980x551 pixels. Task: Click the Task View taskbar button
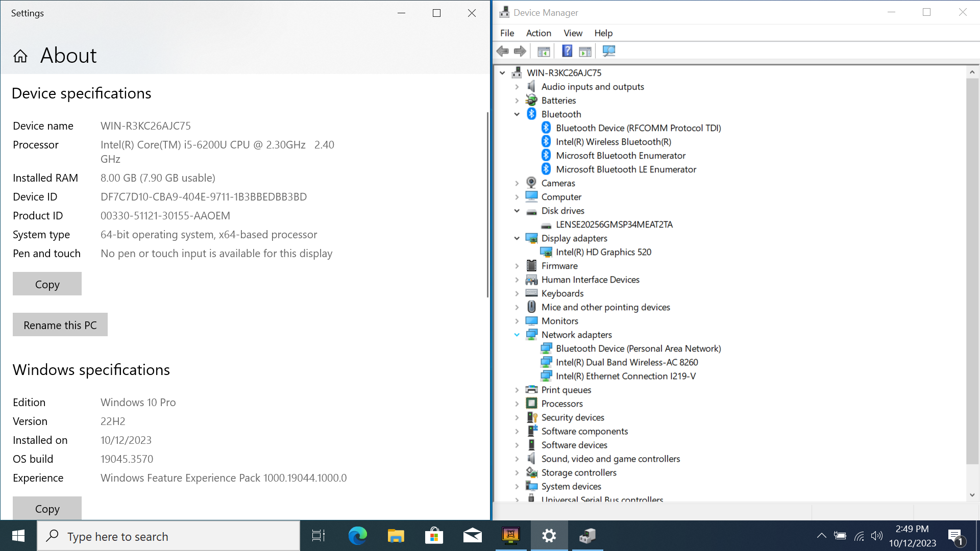coord(318,536)
